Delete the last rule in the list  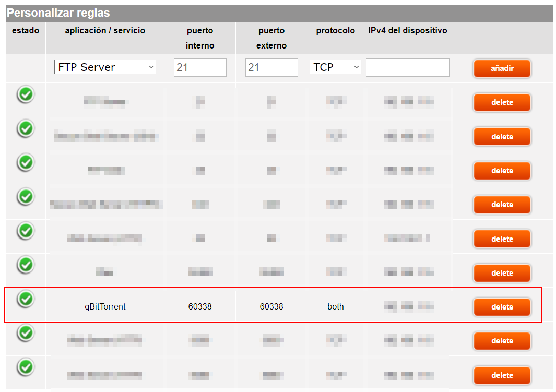502,375
